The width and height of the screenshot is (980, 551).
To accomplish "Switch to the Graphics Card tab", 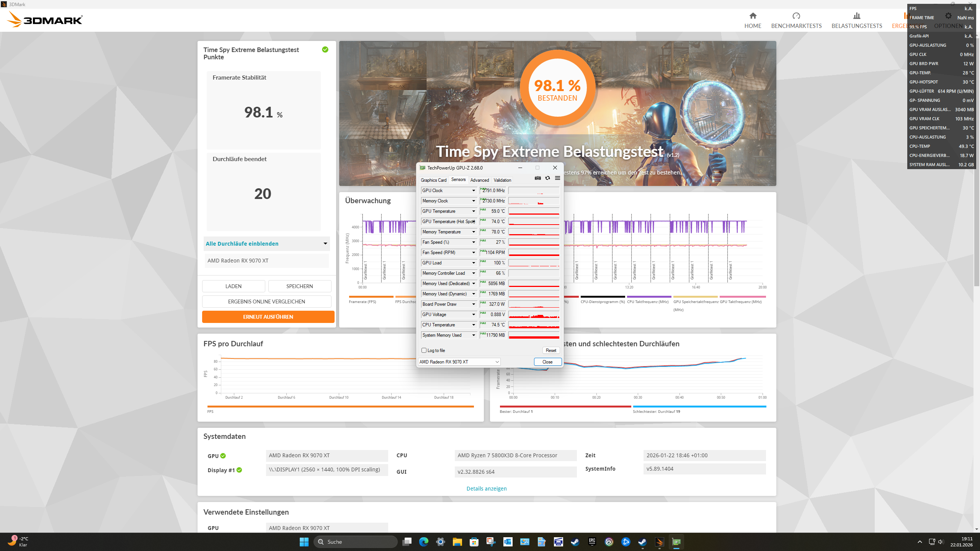I will click(433, 180).
